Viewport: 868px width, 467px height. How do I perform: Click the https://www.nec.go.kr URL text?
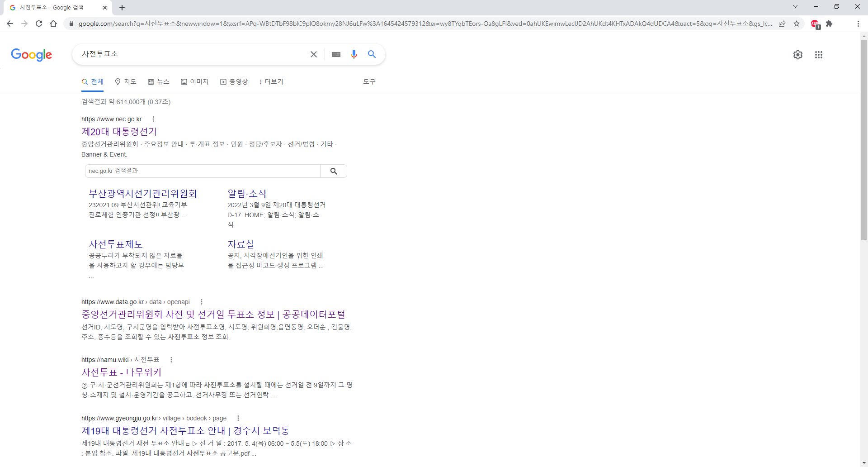[112, 119]
